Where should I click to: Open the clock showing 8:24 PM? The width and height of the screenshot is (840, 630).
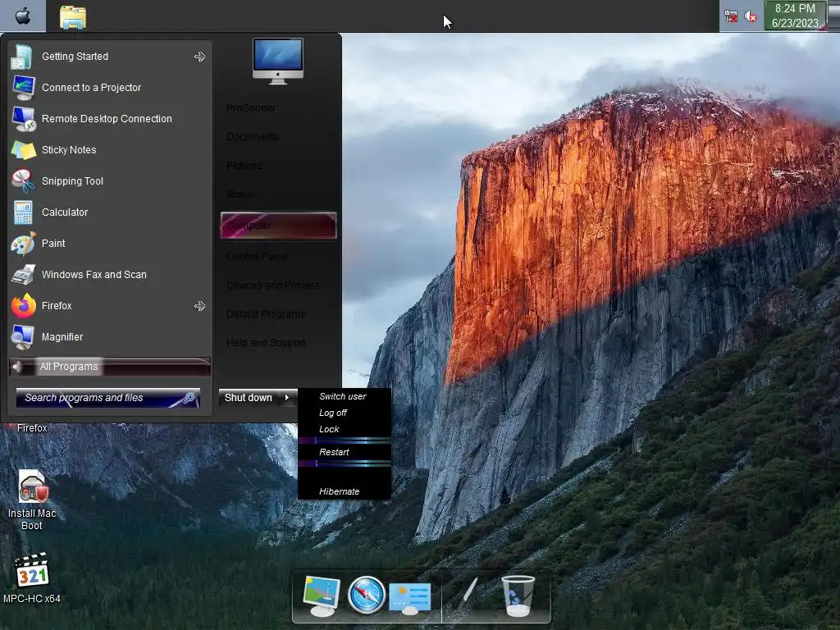pyautogui.click(x=795, y=16)
